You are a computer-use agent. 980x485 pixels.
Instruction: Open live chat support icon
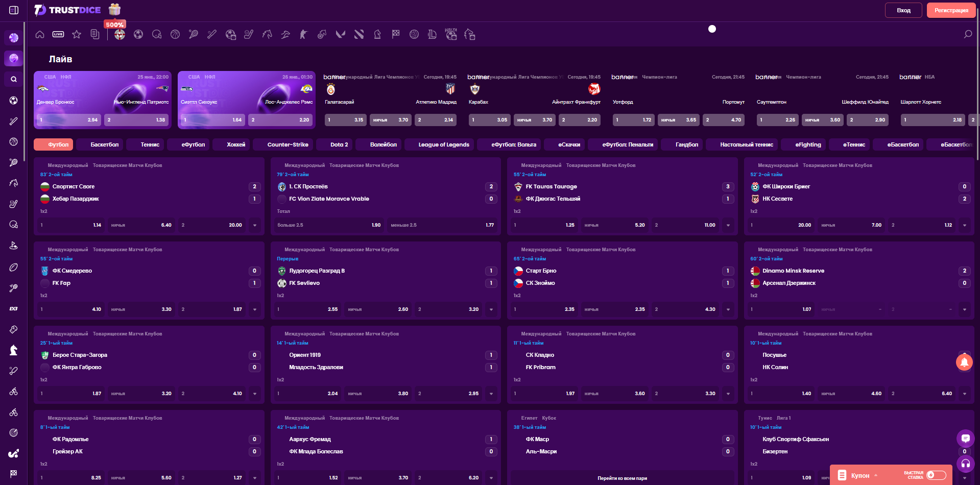coord(966,439)
